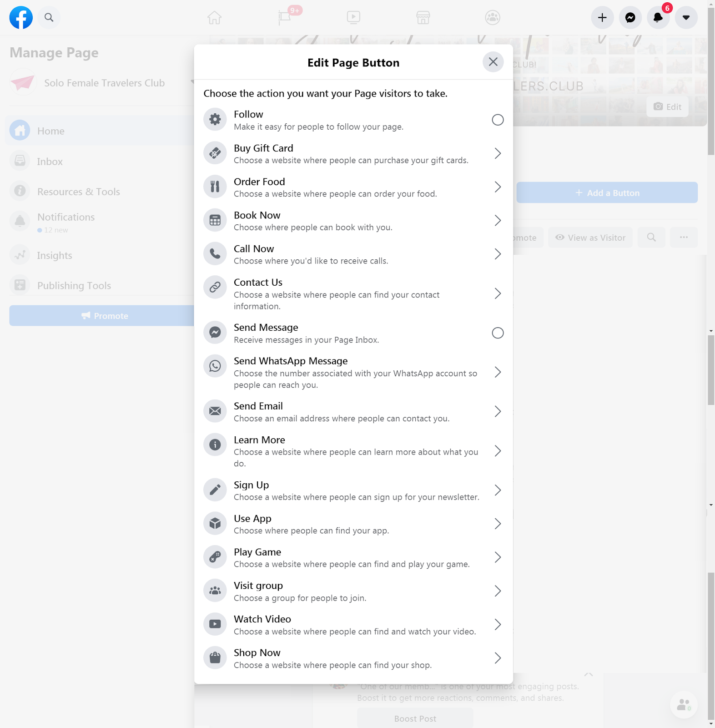Click the Book Now calendar icon
715x728 pixels.
215,220
